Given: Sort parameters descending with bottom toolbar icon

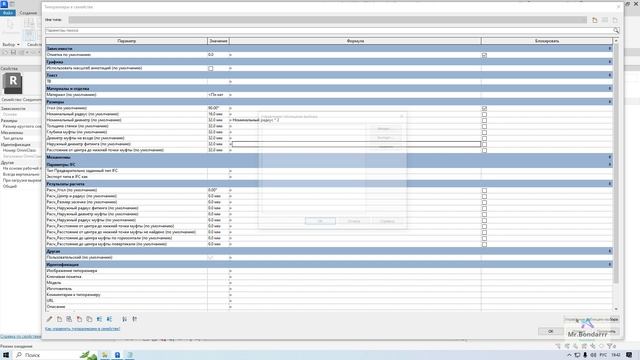Looking at the screenshot, I should coord(135,319).
